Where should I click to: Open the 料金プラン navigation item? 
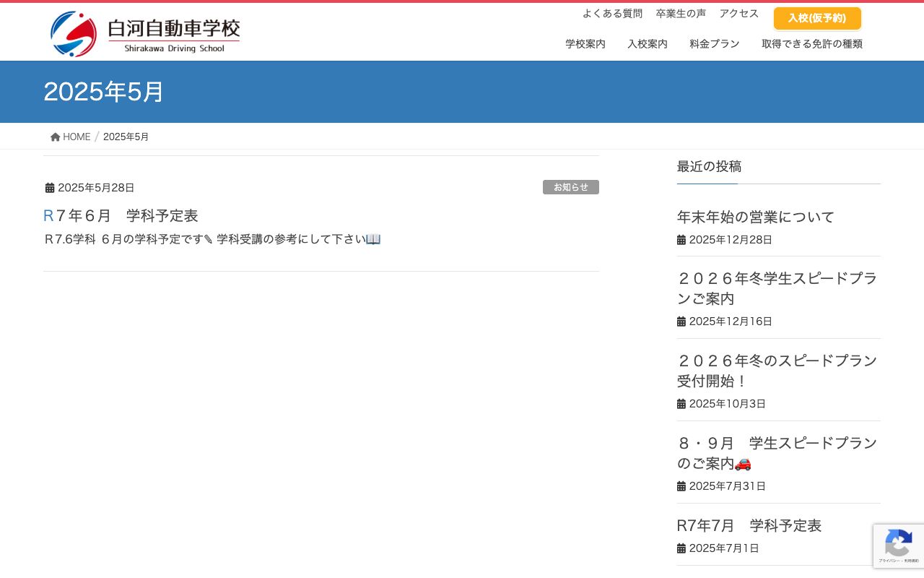coord(715,43)
